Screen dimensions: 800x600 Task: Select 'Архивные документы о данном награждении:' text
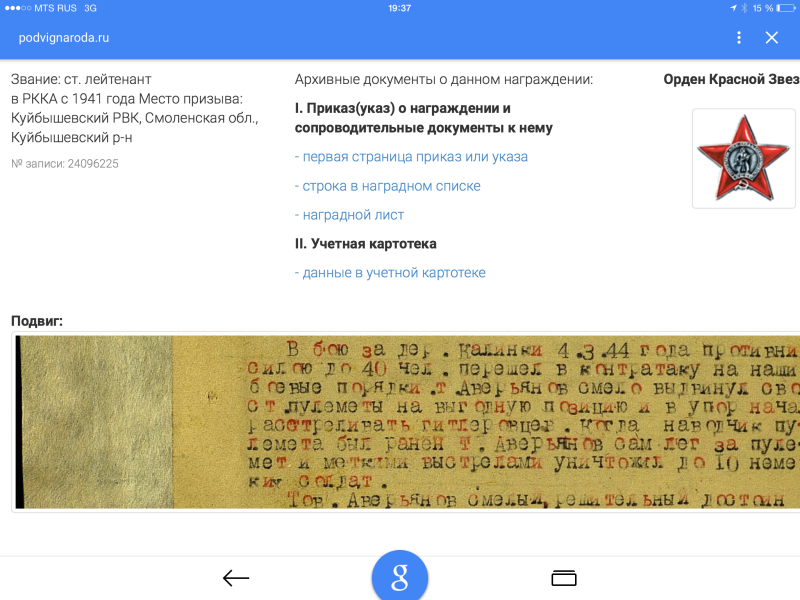444,80
